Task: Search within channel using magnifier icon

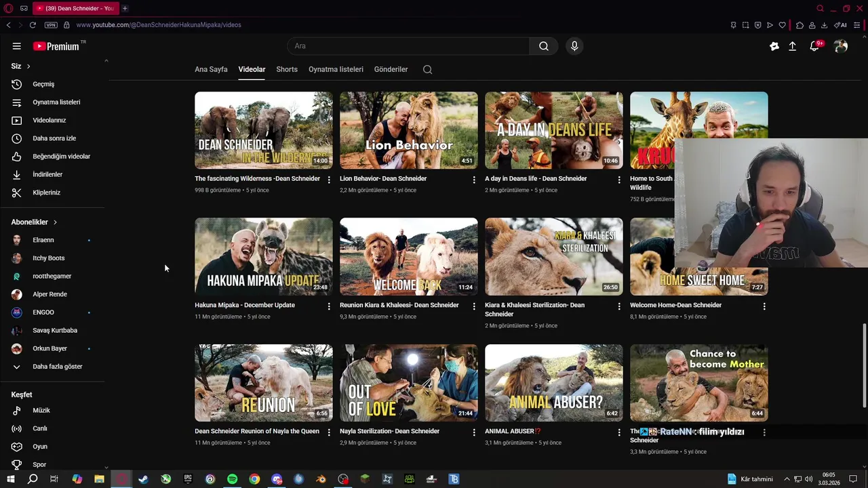Action: (427, 69)
